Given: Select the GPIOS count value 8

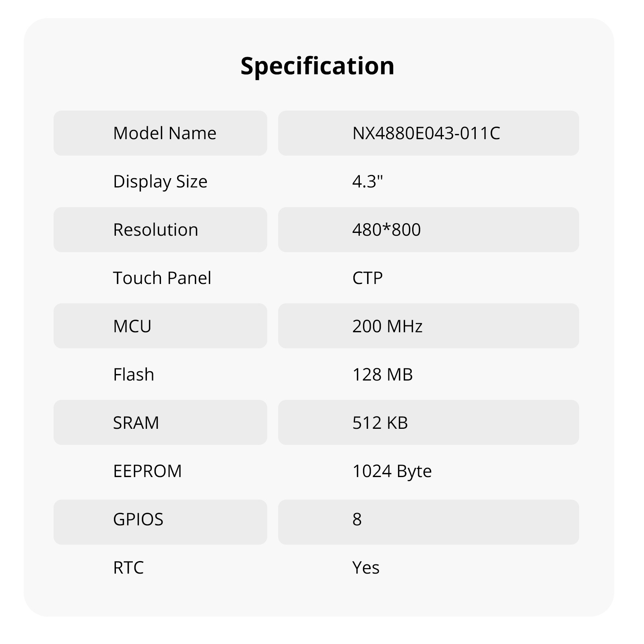Looking at the screenshot, I should coord(357,519).
